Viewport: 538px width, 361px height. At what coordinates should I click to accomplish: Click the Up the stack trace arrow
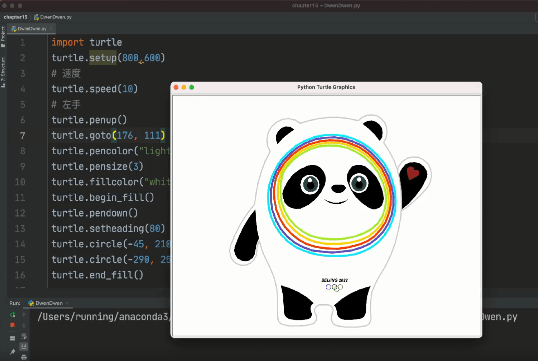coord(24,314)
